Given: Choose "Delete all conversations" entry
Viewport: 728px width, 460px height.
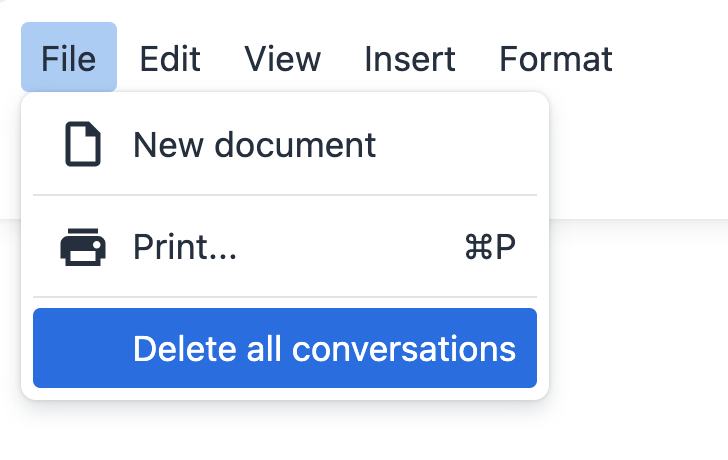Looking at the screenshot, I should tap(324, 348).
